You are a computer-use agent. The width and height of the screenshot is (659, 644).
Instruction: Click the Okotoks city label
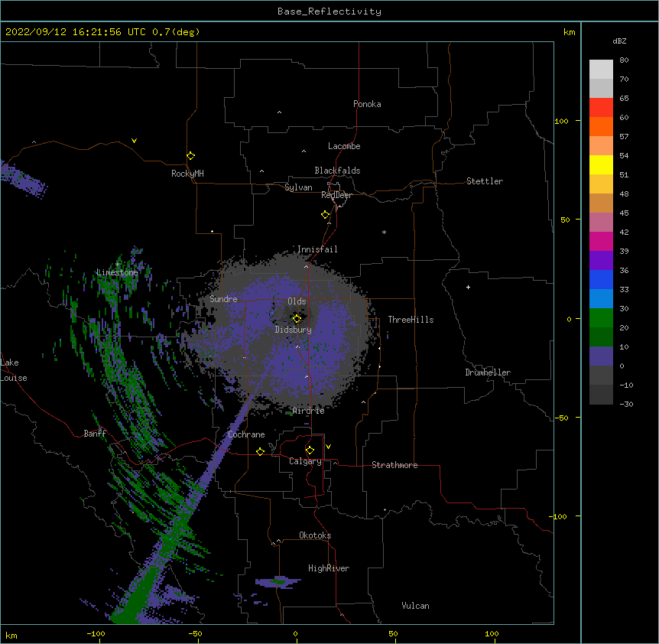click(315, 535)
